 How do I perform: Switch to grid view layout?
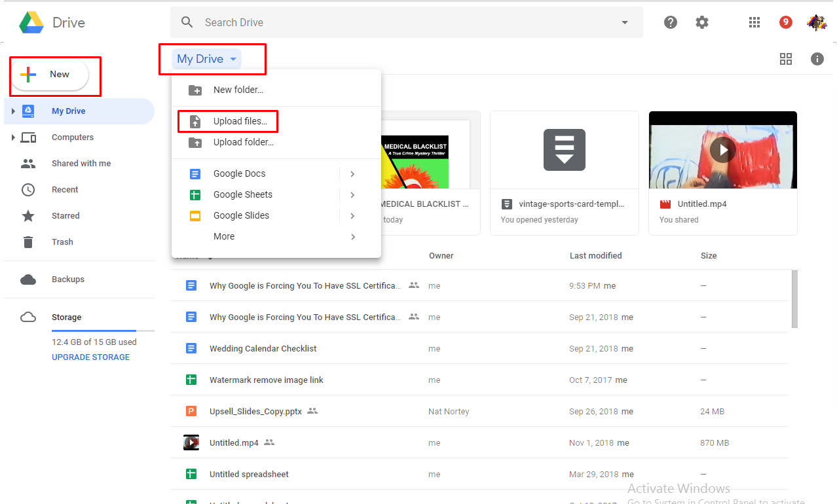pyautogui.click(x=785, y=59)
